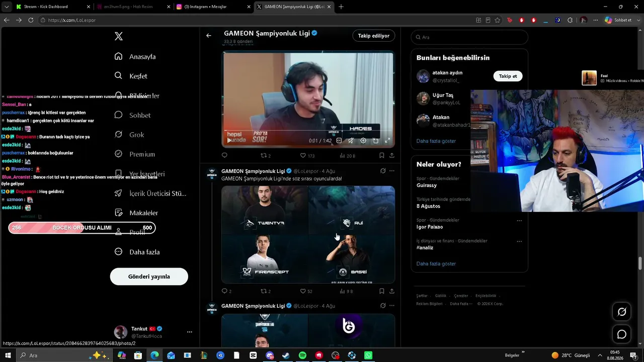Play the Hades video in the post
The width and height of the screenshot is (644, 362).
[x=229, y=141]
